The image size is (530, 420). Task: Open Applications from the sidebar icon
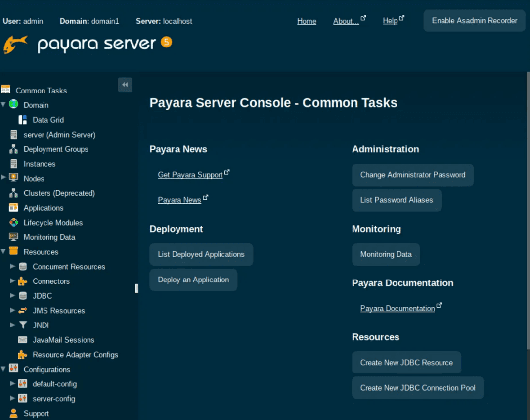pos(13,208)
